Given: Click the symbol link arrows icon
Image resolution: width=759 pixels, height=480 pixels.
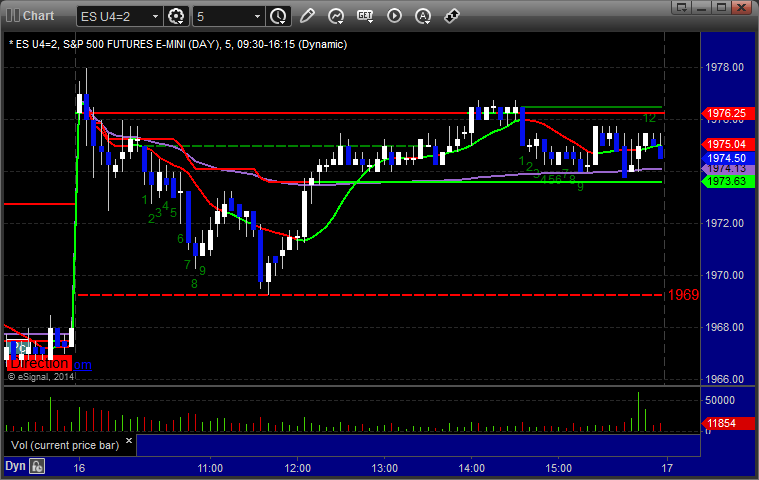Looking at the screenshot, I should click(451, 16).
